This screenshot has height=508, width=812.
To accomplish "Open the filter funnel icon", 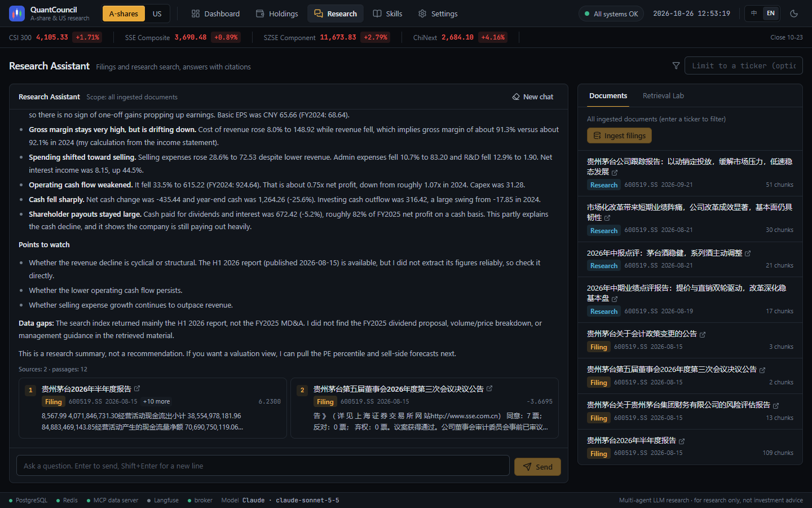I will click(x=676, y=66).
